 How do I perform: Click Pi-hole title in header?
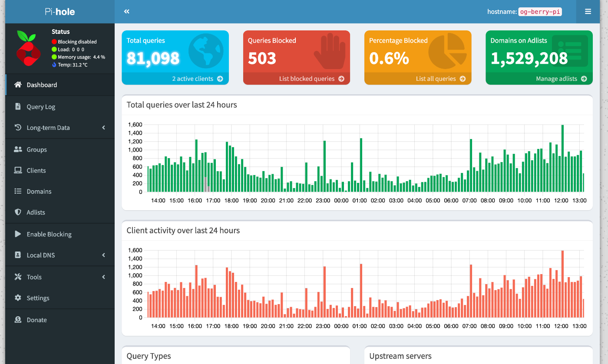click(60, 12)
